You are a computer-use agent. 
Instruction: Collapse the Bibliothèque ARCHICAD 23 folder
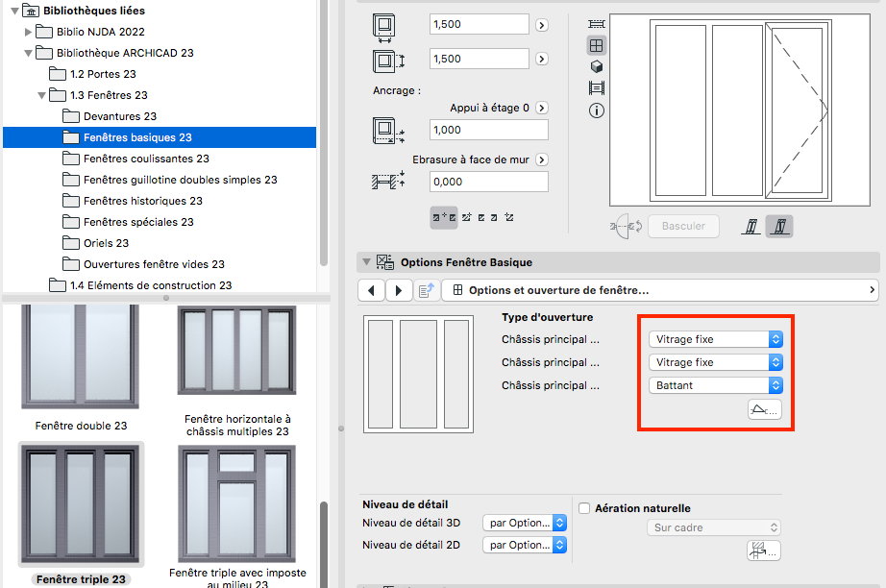[28, 53]
